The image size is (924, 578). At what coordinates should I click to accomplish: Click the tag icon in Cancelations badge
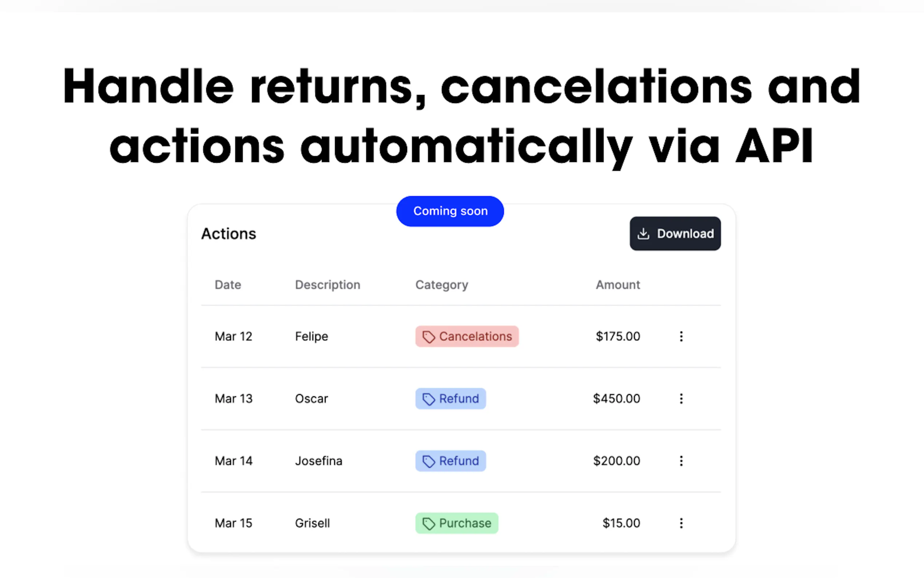pos(429,337)
